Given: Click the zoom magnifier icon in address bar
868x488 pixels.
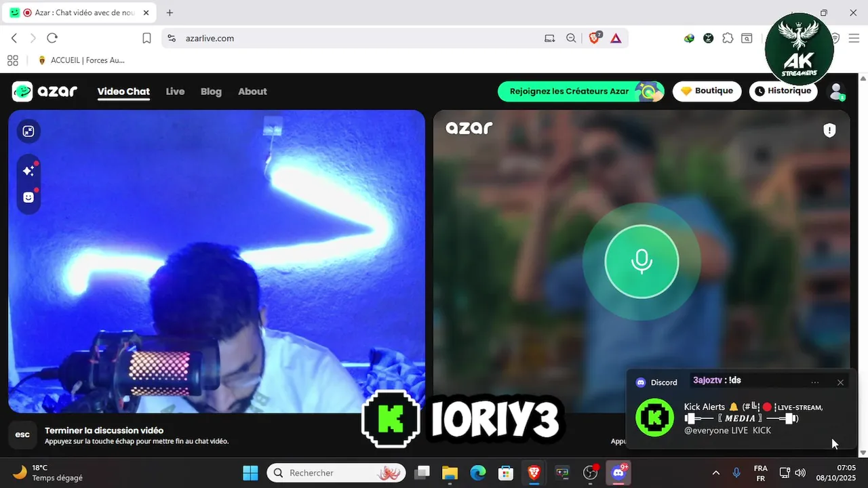Looking at the screenshot, I should click(x=571, y=39).
